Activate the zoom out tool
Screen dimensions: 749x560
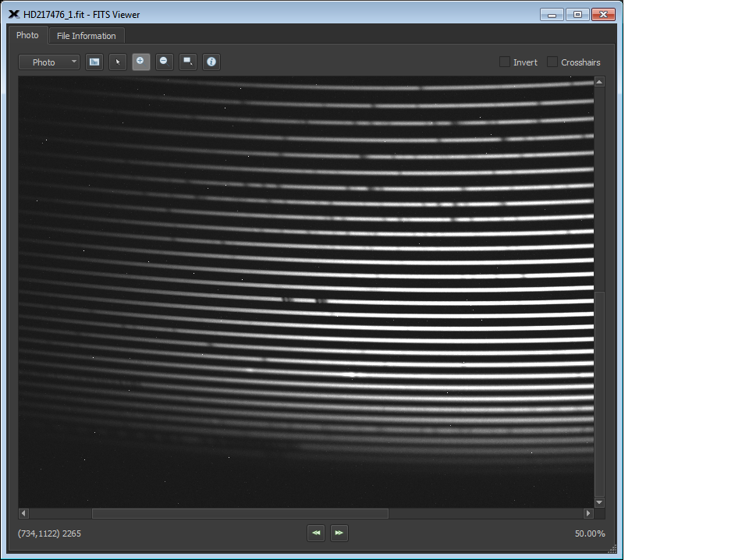(x=164, y=62)
